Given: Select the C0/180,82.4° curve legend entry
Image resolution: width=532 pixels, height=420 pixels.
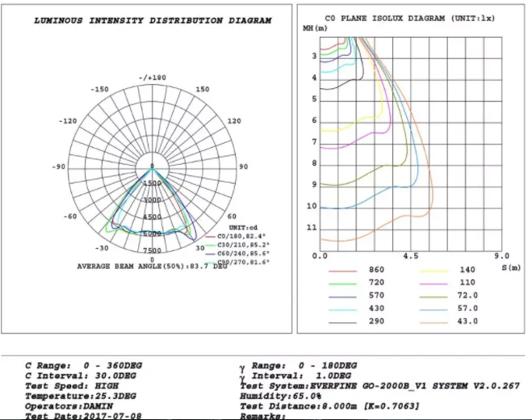Looking at the screenshot, I should point(241,236).
